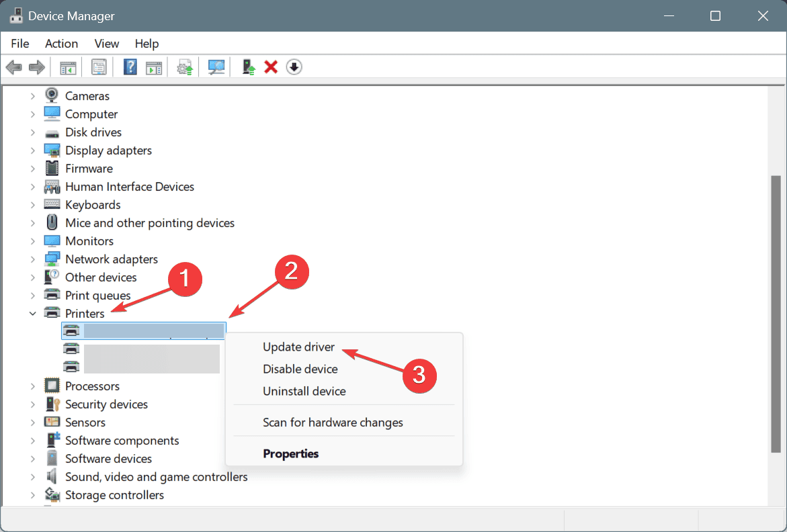Image resolution: width=787 pixels, height=532 pixels.
Task: Click the third printer device icon
Action: click(x=71, y=367)
